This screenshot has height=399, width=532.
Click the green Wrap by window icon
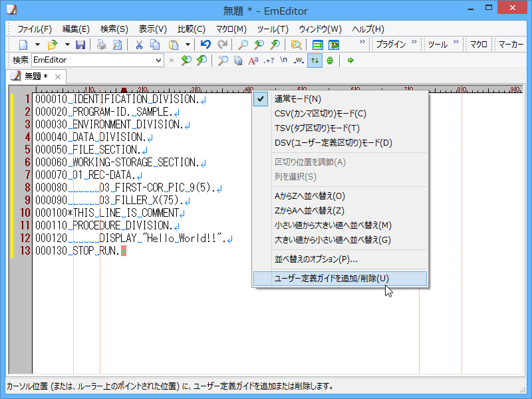[x=318, y=45]
